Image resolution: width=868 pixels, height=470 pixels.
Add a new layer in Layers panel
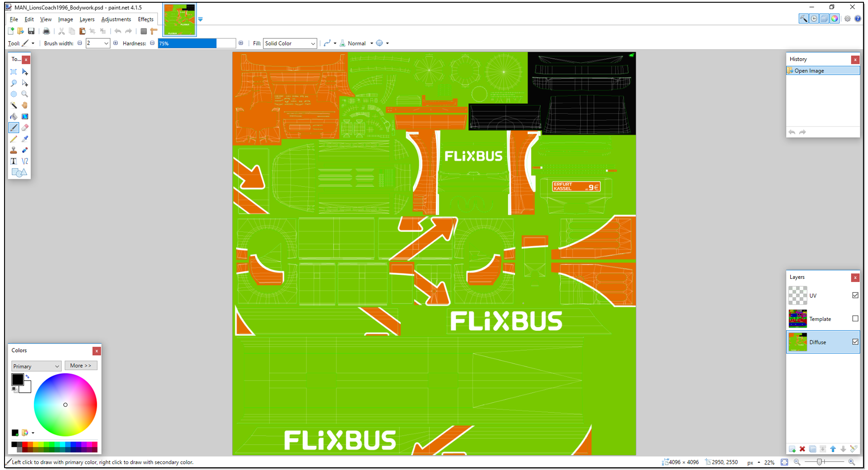click(792, 449)
